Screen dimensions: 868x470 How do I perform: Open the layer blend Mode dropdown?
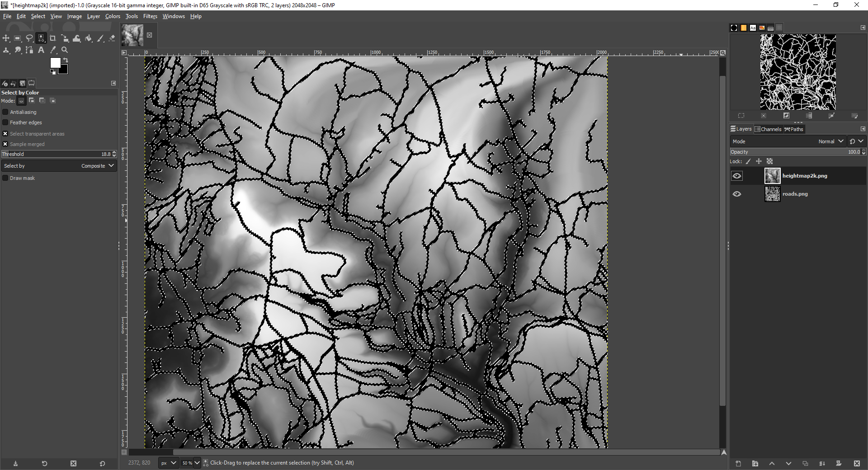(x=788, y=141)
